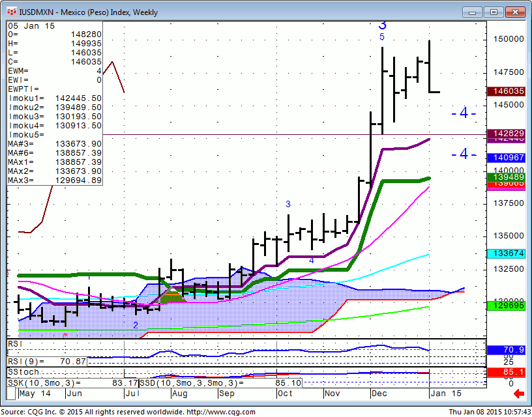
Task: Minimize the IUSDMXN chart window
Action: [x=472, y=12]
